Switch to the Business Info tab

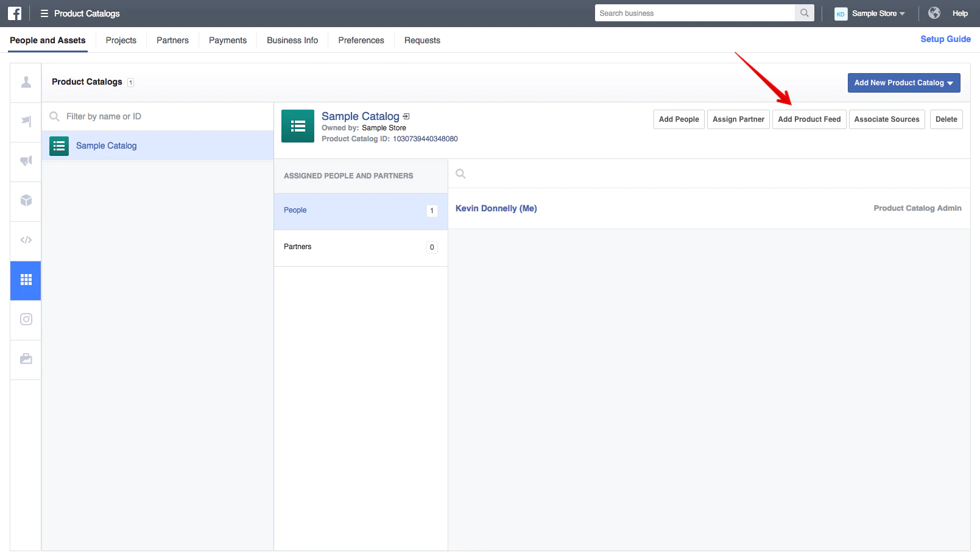pos(292,40)
